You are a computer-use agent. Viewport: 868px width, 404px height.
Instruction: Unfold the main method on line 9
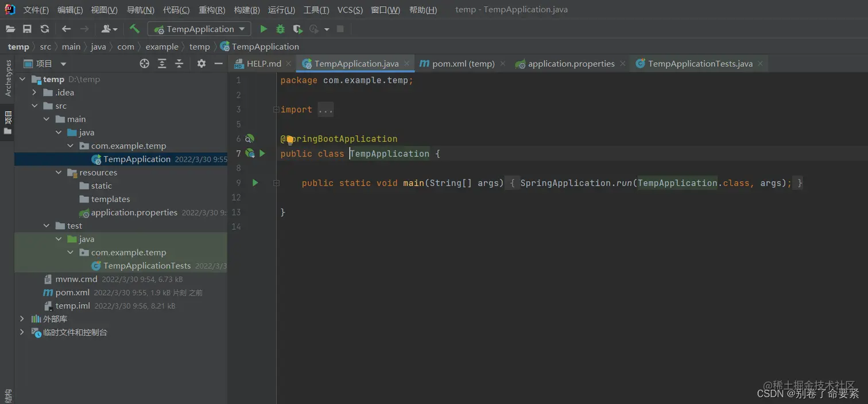pyautogui.click(x=276, y=182)
